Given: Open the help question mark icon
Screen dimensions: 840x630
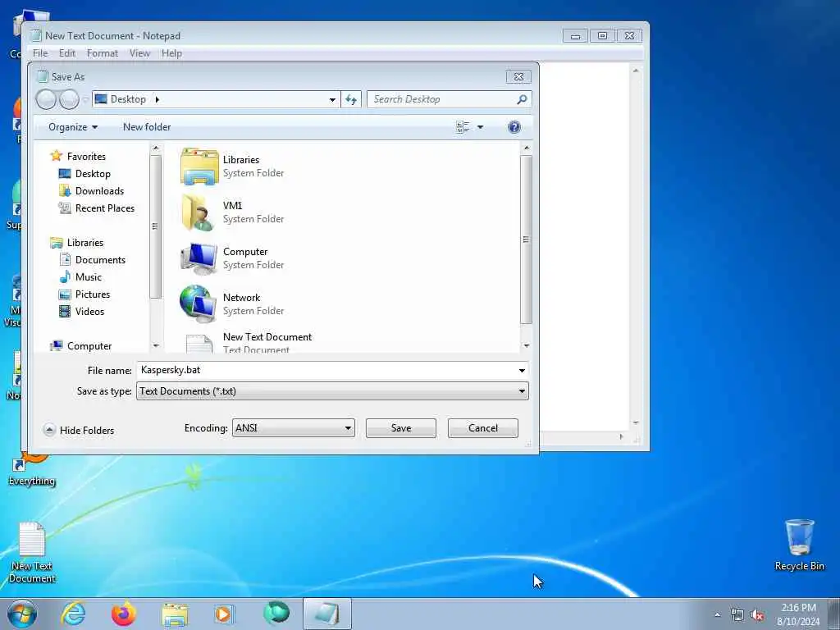Looking at the screenshot, I should 514,127.
